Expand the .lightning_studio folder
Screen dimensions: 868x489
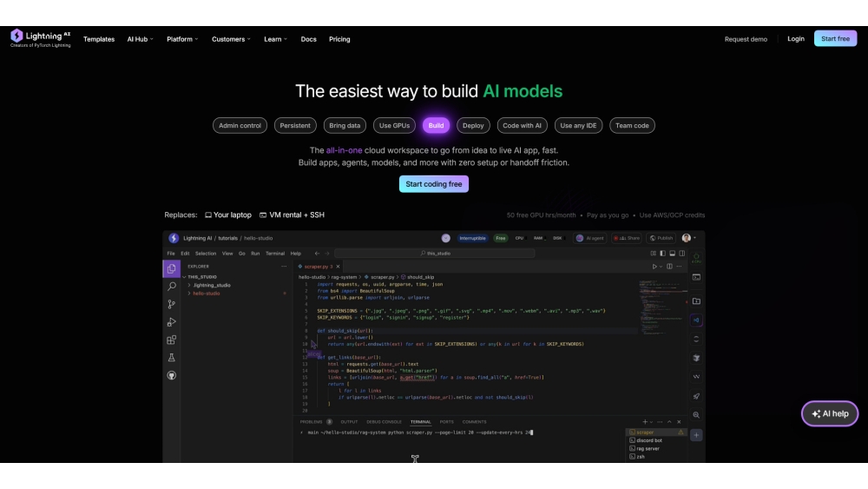(209, 285)
